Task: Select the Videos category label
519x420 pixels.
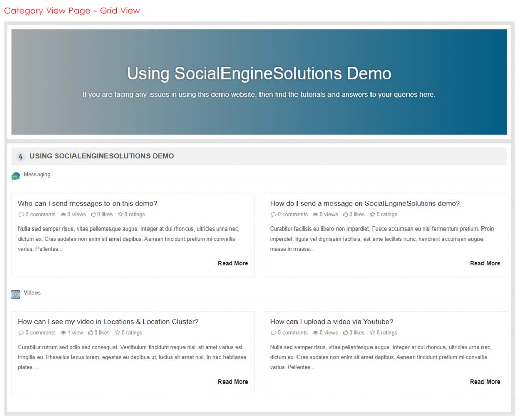Action: tap(32, 293)
